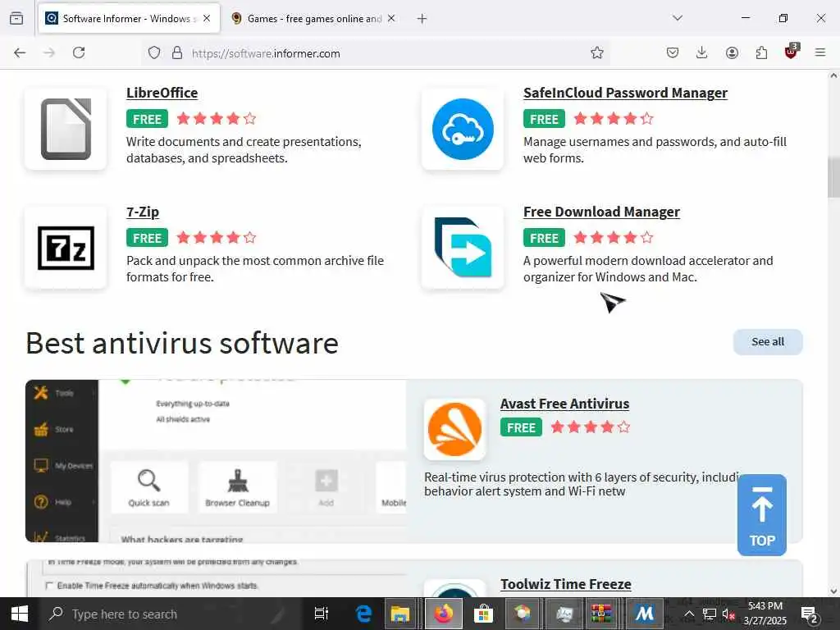
Task: Open the action center notifications icon
Action: (809, 614)
